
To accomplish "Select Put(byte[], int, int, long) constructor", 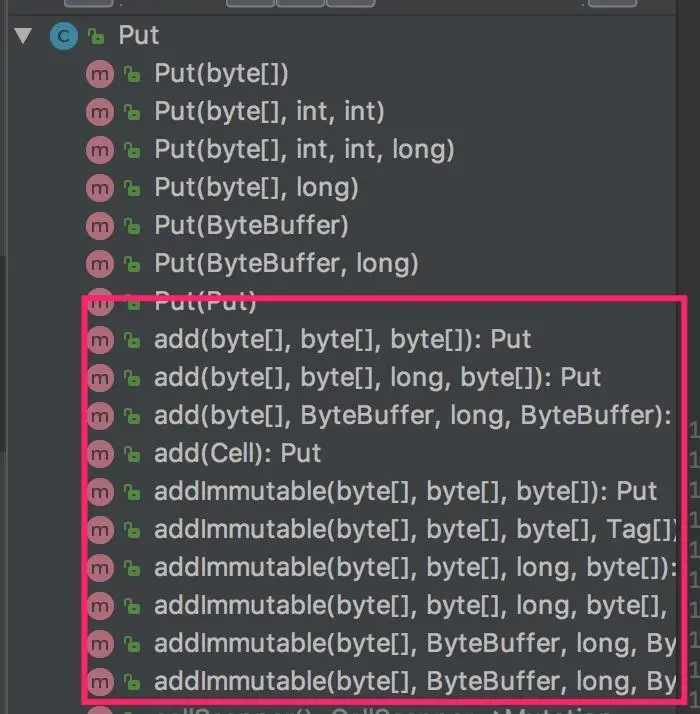I will coord(304,150).
